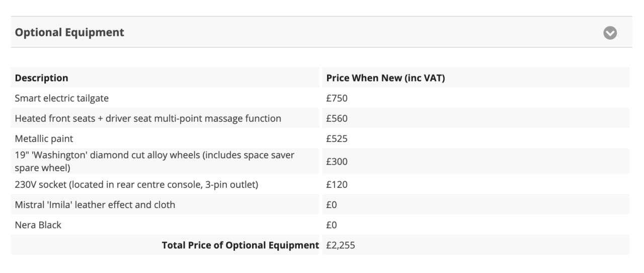Viewport: 644px width, 273px height.
Task: Select the £750 tailgate price
Action: [x=337, y=98]
